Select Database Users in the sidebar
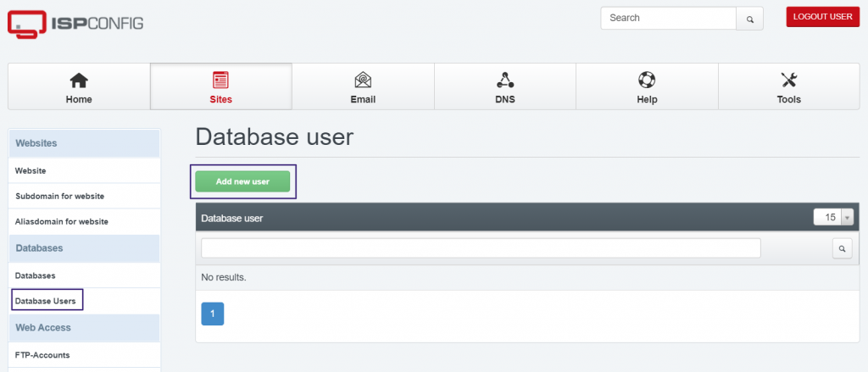This screenshot has width=868, height=372. [46, 301]
